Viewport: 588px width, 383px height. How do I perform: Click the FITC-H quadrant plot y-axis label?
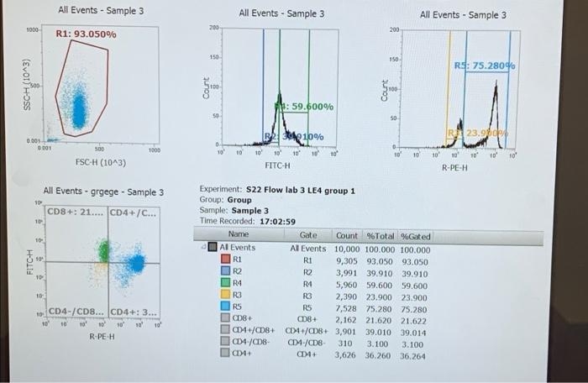tap(30, 262)
